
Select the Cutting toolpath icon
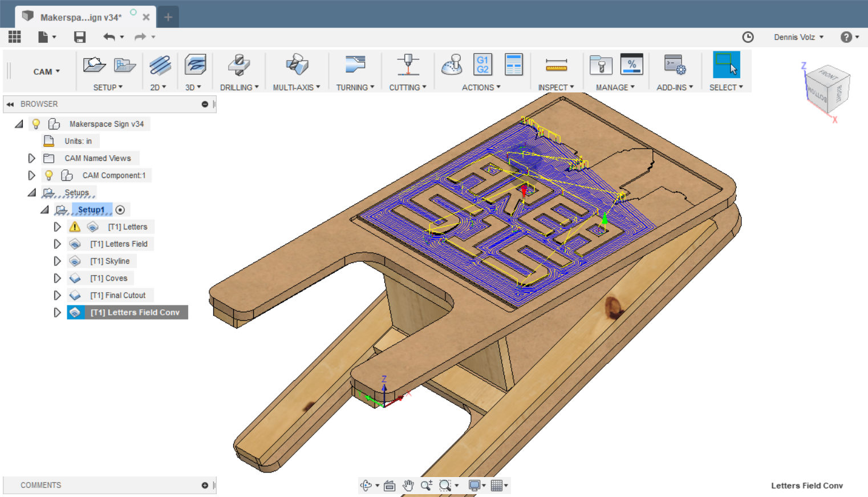(408, 64)
